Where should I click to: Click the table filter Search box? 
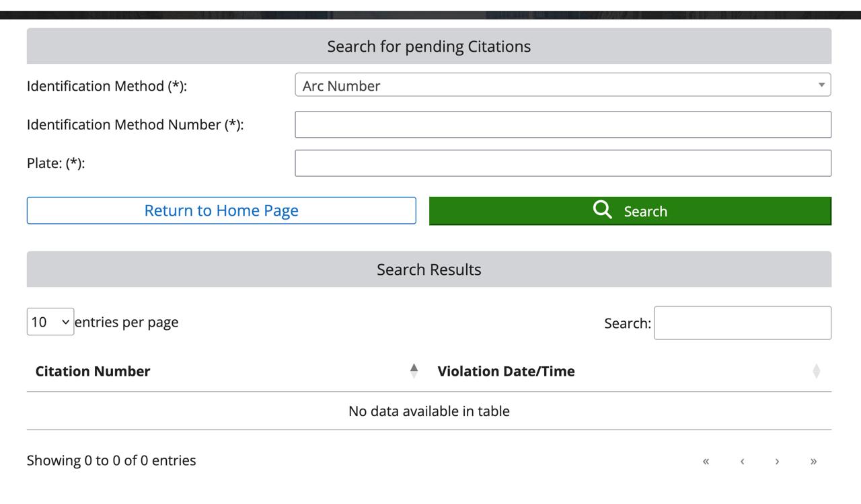[x=743, y=323]
